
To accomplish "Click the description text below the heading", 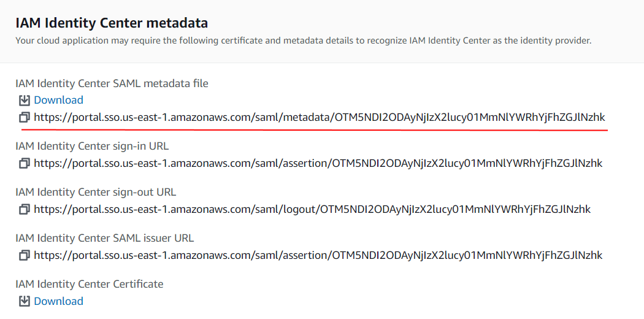I will coord(304,41).
